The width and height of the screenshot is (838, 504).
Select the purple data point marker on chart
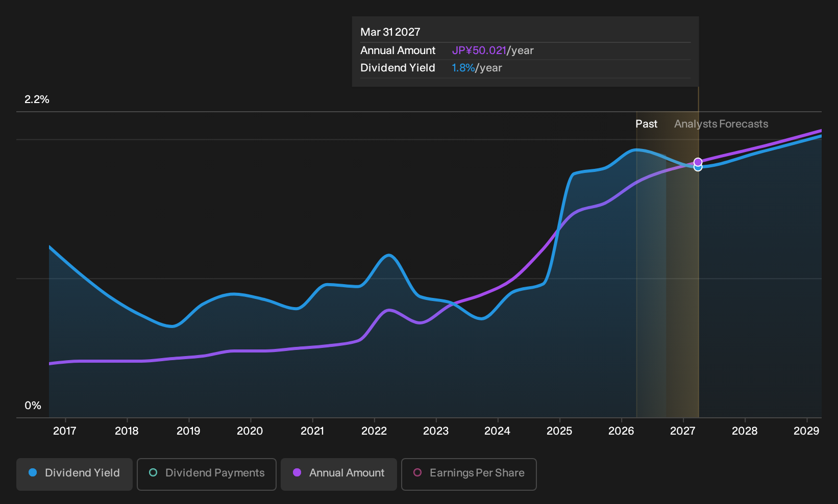[698, 162]
